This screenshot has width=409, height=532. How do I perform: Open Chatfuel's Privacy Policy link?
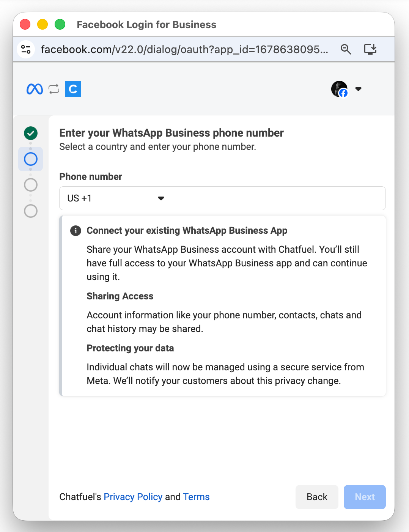(133, 497)
